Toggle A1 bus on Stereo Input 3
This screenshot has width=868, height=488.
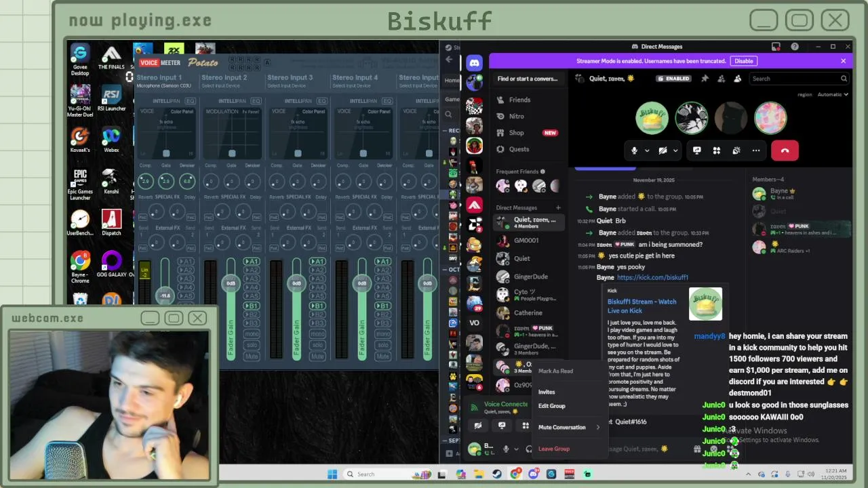pos(317,262)
